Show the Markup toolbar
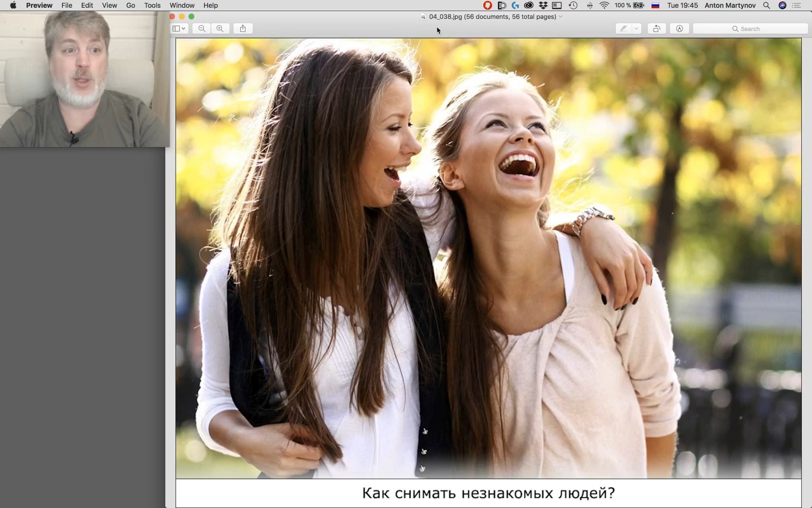The image size is (812, 508). click(679, 29)
